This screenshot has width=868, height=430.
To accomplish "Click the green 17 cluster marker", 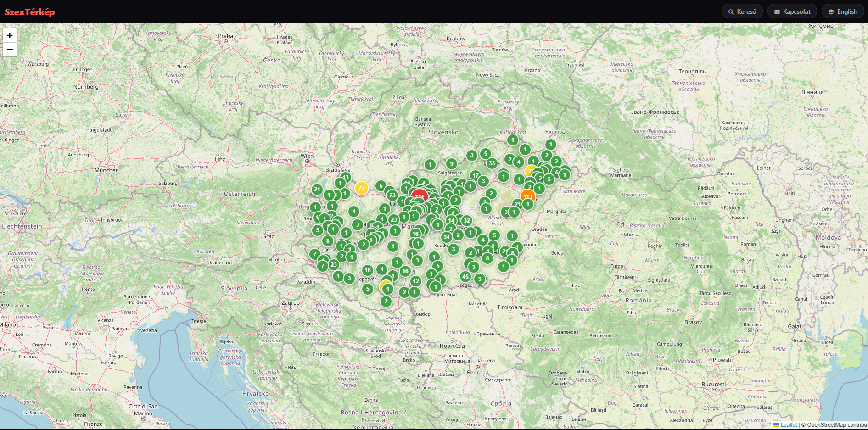I will [476, 176].
